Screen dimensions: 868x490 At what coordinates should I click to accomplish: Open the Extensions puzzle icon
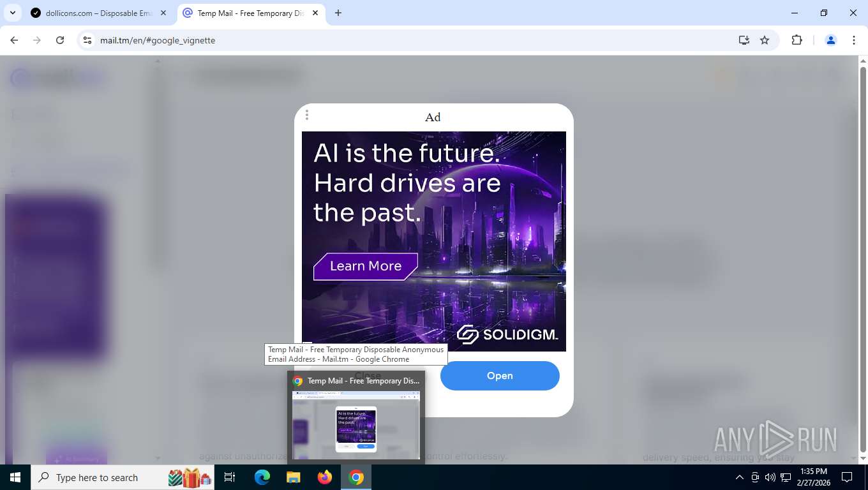797,40
